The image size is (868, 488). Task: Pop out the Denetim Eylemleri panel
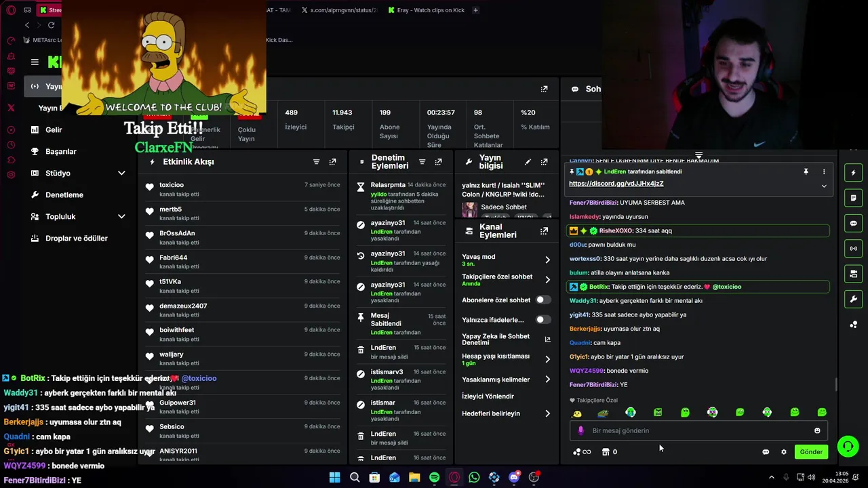(x=438, y=162)
